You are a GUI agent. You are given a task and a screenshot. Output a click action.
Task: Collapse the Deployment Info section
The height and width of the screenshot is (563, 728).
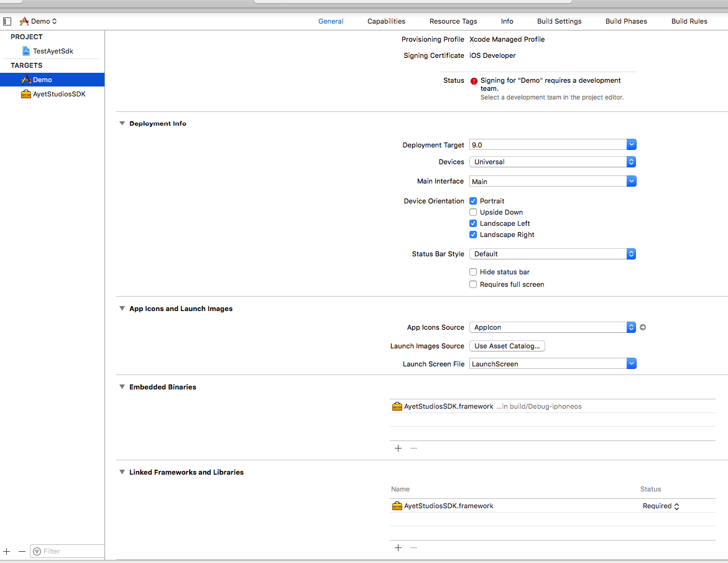point(122,124)
